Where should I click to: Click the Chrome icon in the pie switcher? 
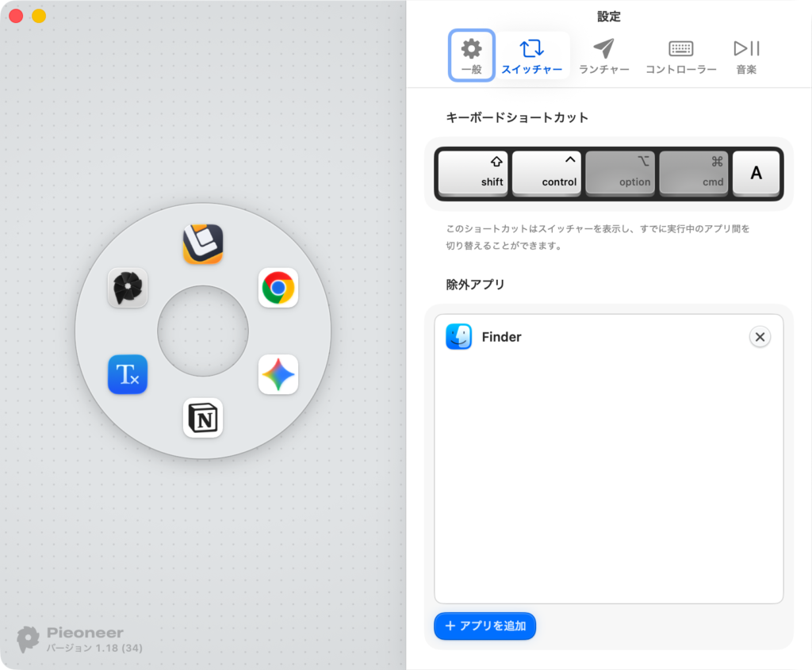pos(278,288)
